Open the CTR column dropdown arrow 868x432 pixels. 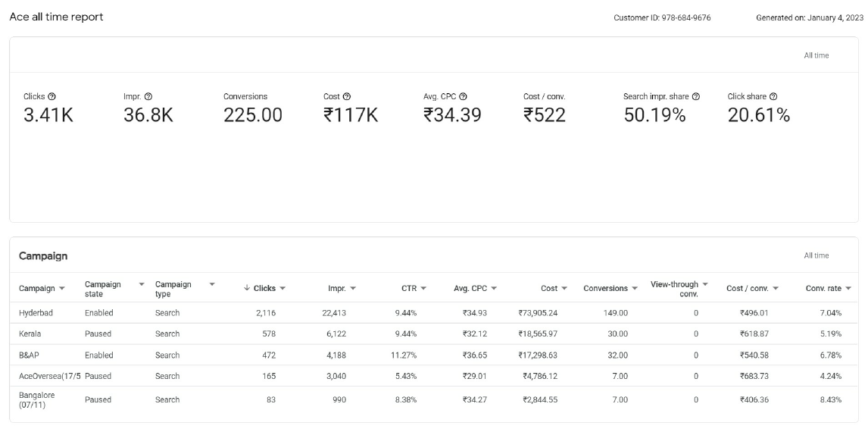pyautogui.click(x=423, y=289)
